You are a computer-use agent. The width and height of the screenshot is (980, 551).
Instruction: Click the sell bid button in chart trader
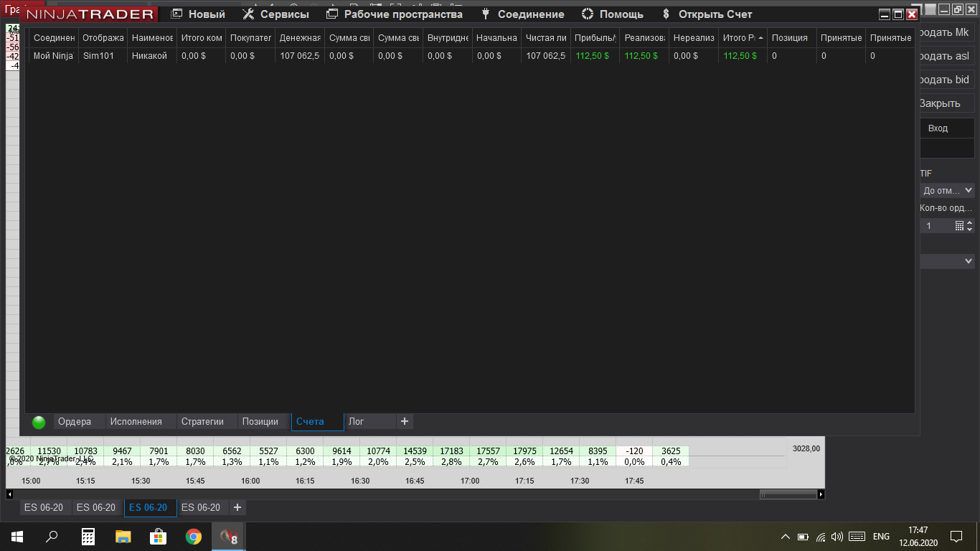pyautogui.click(x=947, y=80)
